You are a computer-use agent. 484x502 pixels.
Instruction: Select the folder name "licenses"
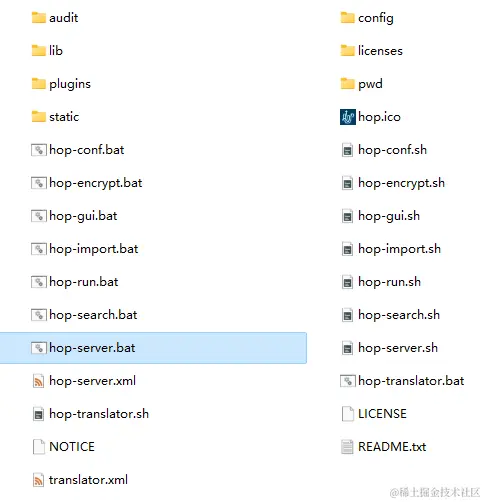(380, 51)
